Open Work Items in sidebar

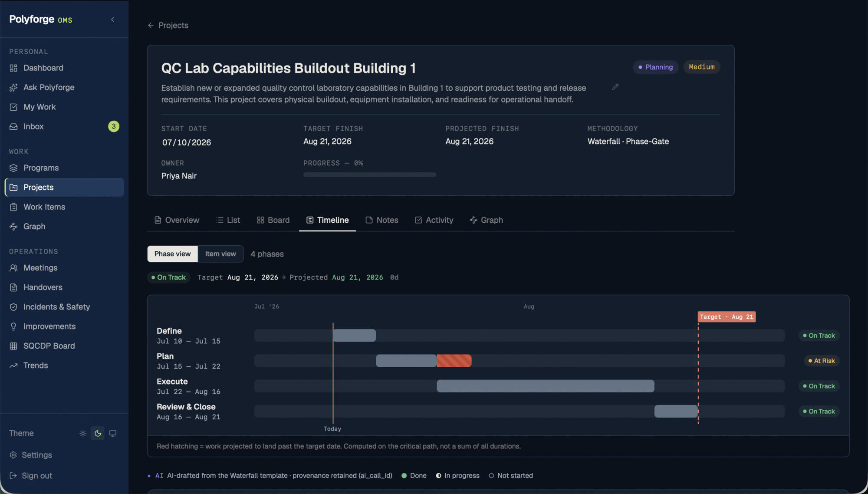coord(64,207)
